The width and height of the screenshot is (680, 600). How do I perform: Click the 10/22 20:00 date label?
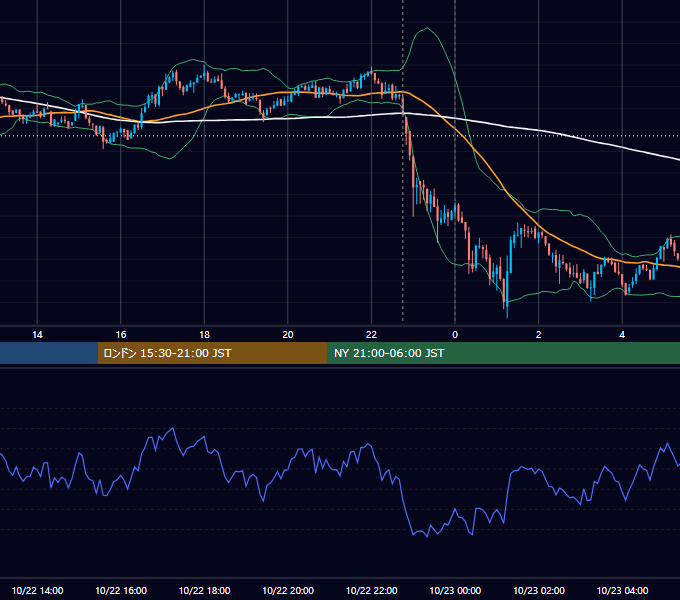click(288, 590)
